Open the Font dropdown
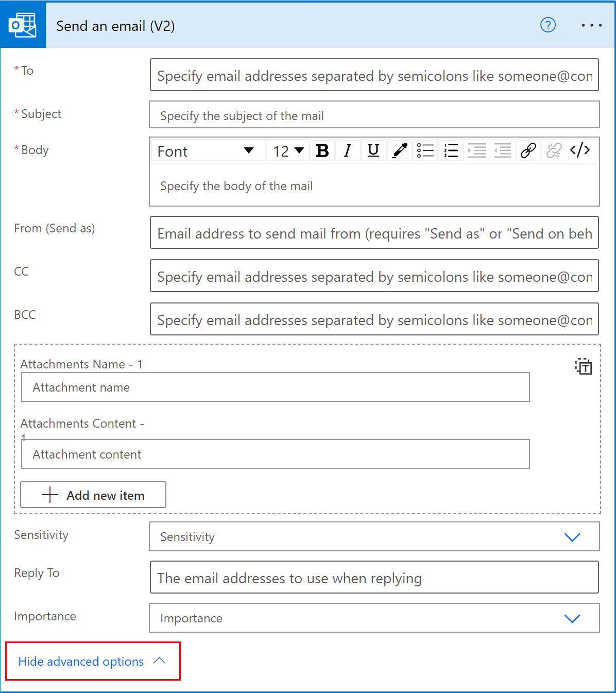616x693 pixels. pyautogui.click(x=208, y=150)
